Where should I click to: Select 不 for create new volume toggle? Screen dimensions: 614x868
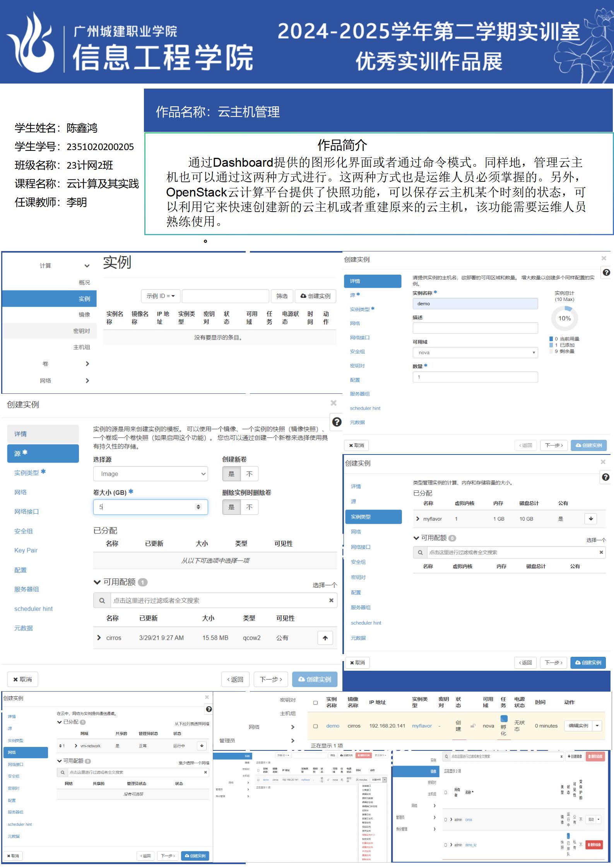(249, 474)
